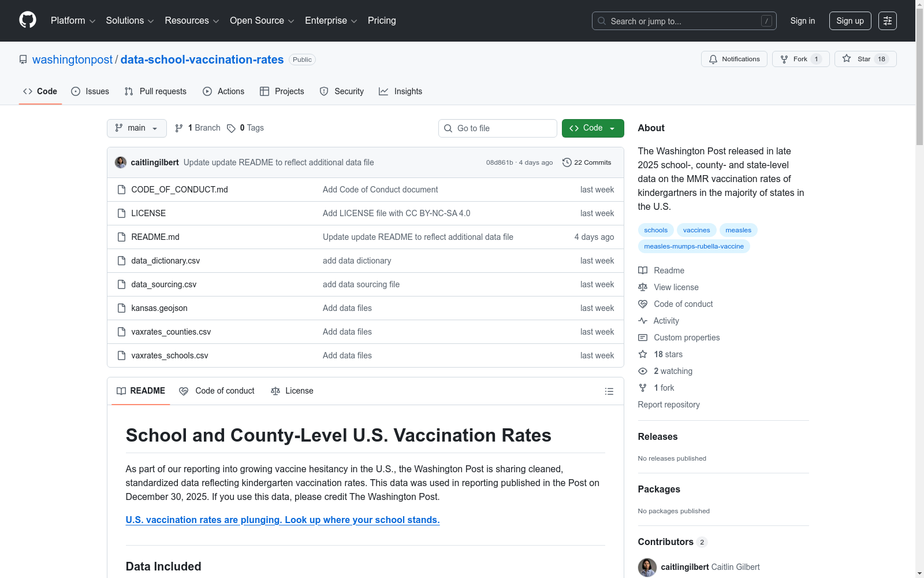
Task: Expand the Resources menu
Action: (x=192, y=21)
